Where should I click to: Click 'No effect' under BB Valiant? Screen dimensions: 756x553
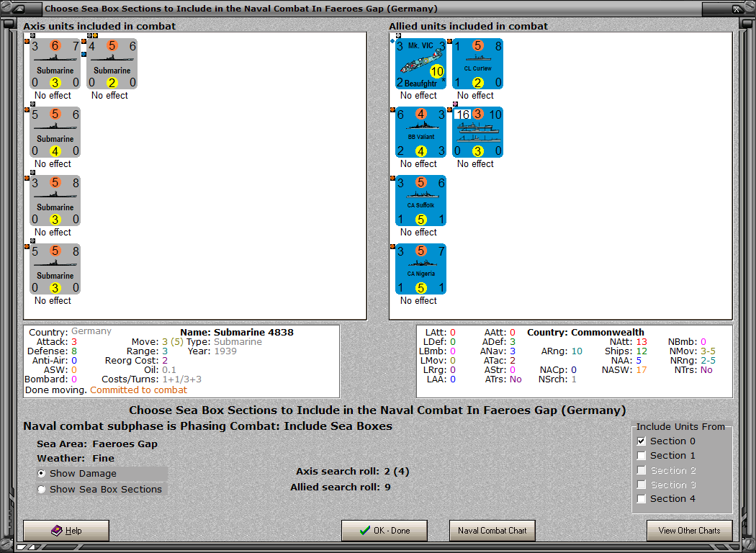pos(418,164)
